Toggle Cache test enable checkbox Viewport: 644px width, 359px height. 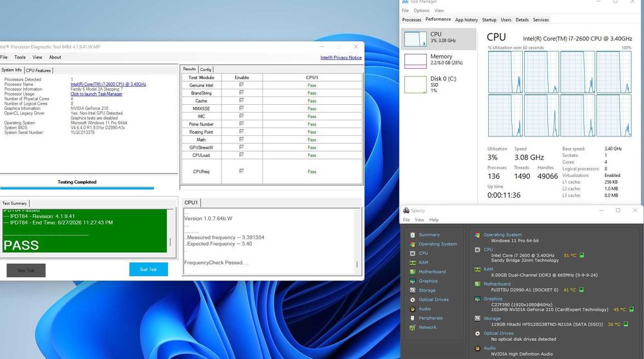coord(241,100)
